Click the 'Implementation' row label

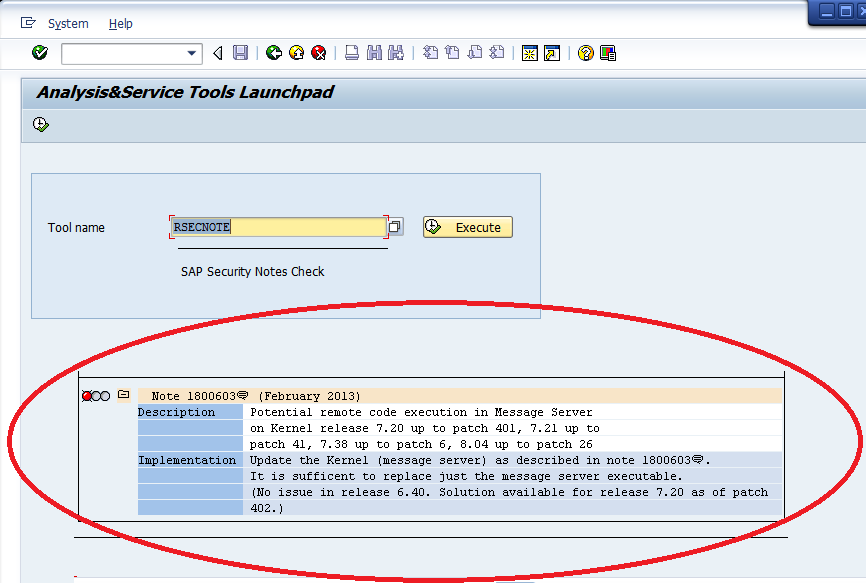tap(187, 460)
